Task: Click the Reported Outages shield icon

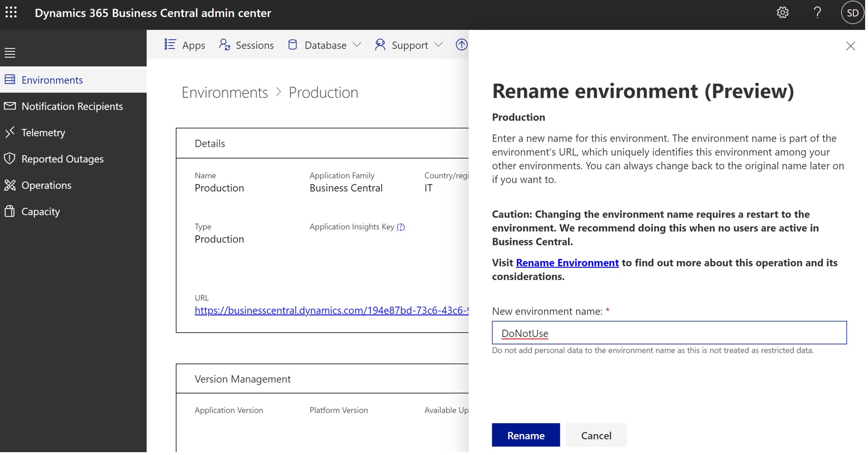Action: [x=10, y=159]
